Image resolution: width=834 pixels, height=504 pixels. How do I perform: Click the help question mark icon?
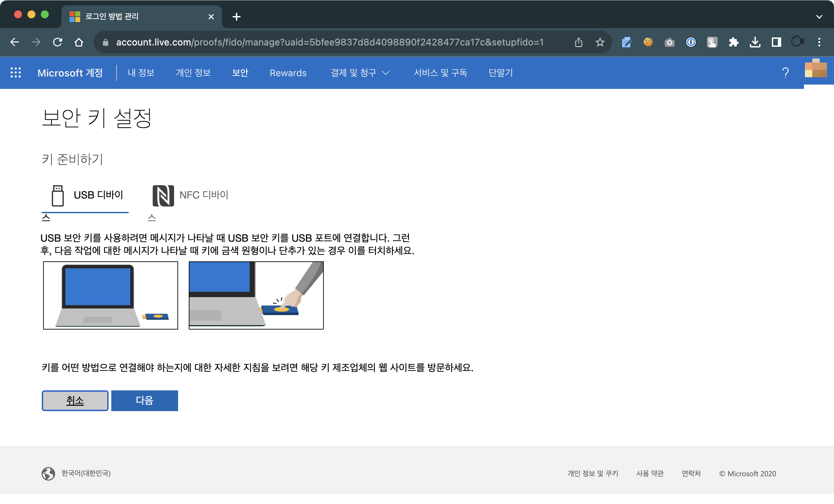click(785, 73)
